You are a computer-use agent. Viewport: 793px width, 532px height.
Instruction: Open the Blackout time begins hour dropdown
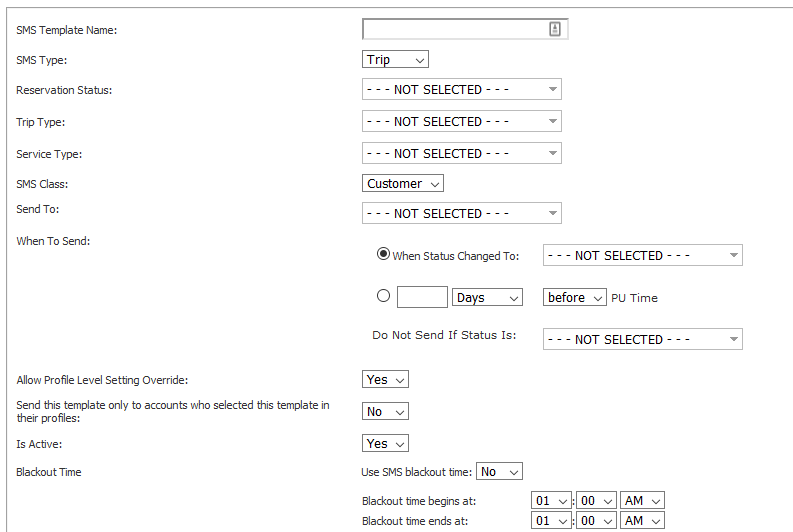click(x=551, y=501)
